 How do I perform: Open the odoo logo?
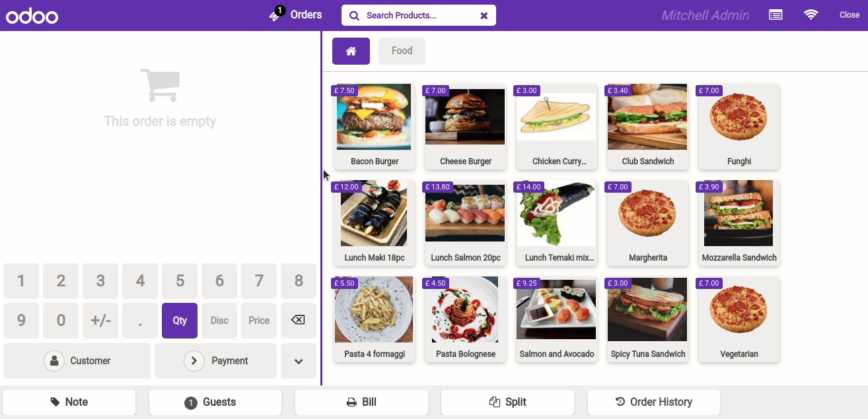coord(32,15)
